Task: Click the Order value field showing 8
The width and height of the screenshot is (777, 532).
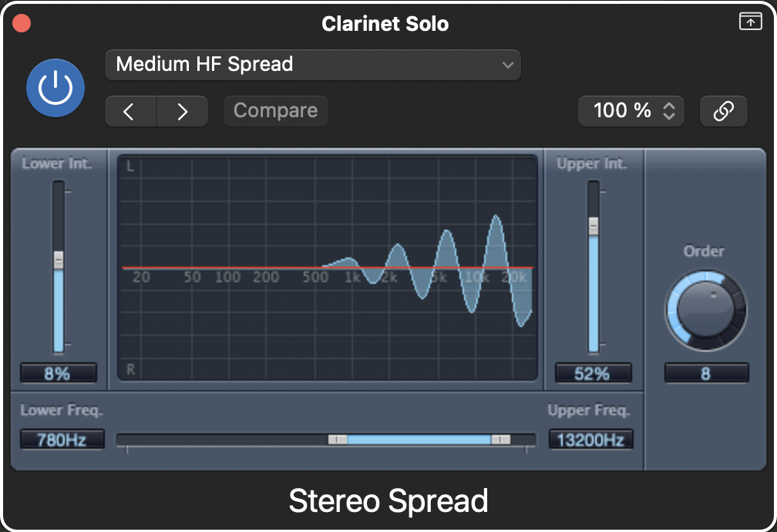Action: pos(706,373)
